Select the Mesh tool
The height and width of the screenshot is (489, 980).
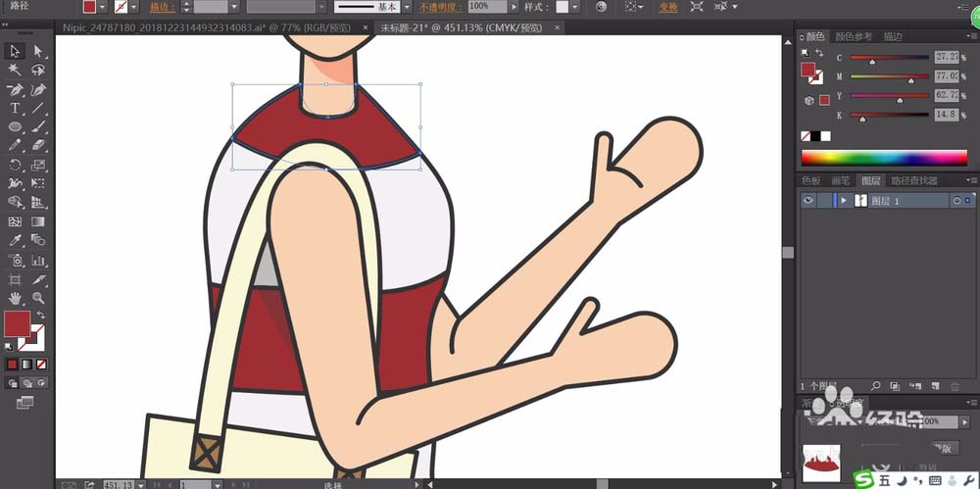(x=15, y=221)
